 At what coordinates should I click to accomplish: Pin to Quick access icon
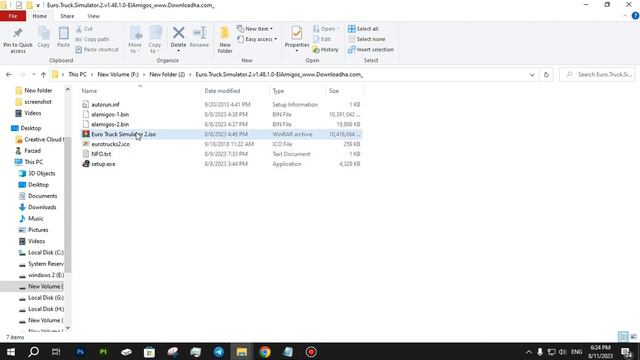tap(18, 40)
